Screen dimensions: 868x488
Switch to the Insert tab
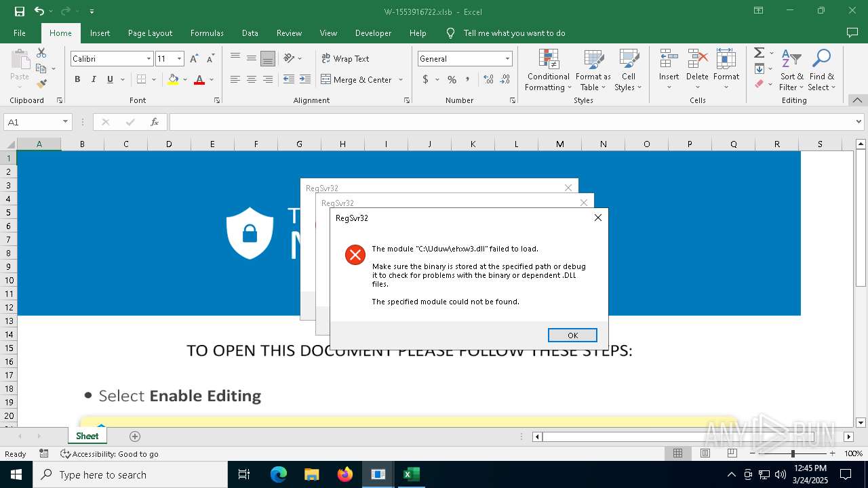100,33
